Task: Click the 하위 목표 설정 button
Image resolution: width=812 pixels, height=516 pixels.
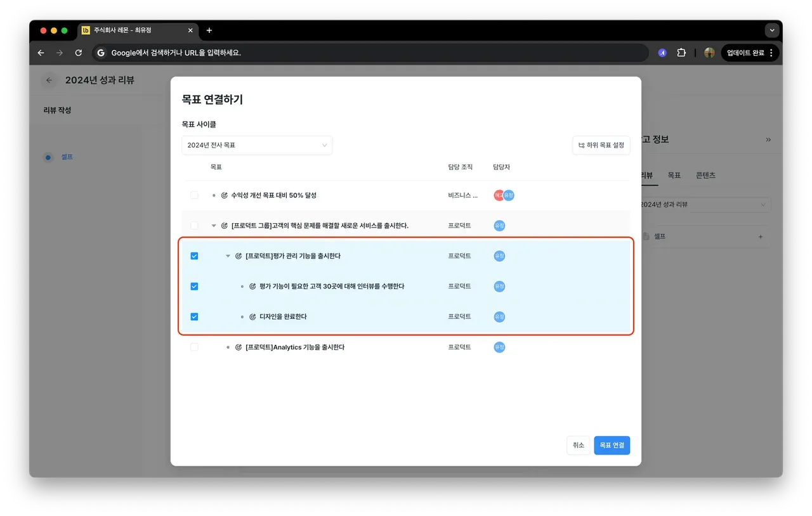Action: coord(601,145)
